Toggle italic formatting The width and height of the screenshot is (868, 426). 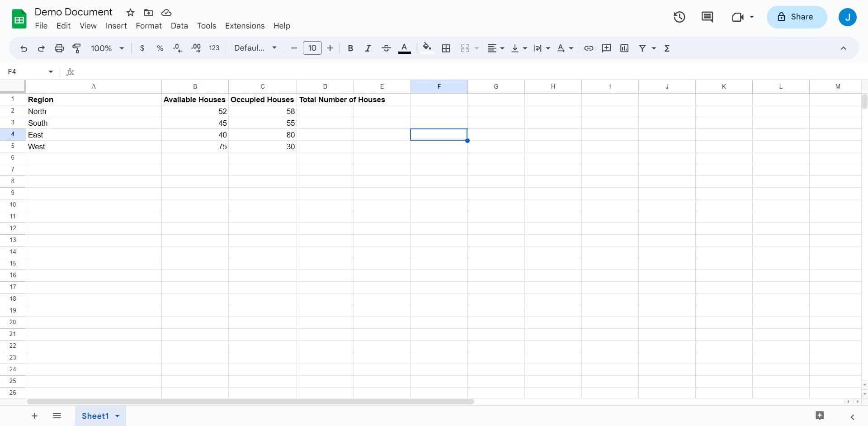368,48
